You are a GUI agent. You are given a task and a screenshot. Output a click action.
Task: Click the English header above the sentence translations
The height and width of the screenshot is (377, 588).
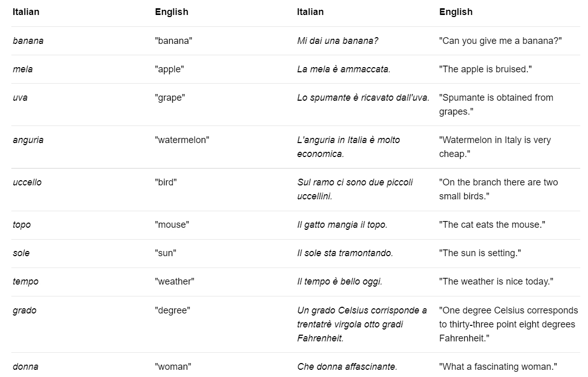pos(456,12)
